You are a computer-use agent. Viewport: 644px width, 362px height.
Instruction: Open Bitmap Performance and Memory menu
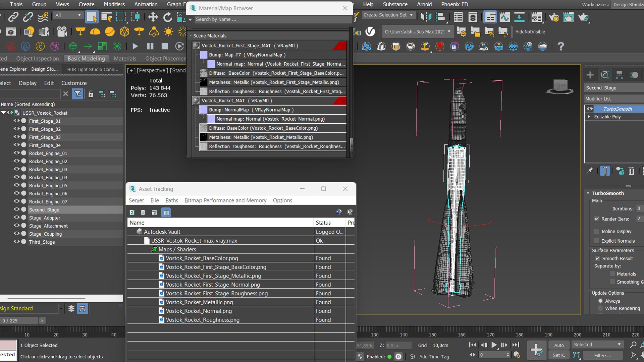pyautogui.click(x=225, y=200)
